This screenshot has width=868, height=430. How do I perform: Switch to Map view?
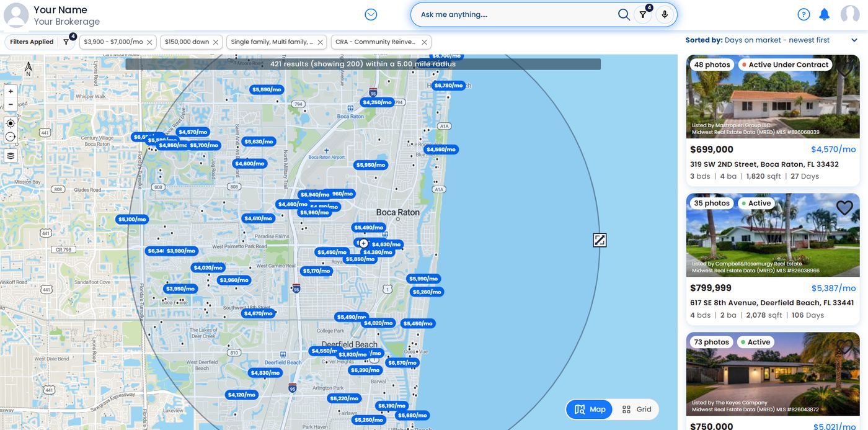[x=590, y=410]
